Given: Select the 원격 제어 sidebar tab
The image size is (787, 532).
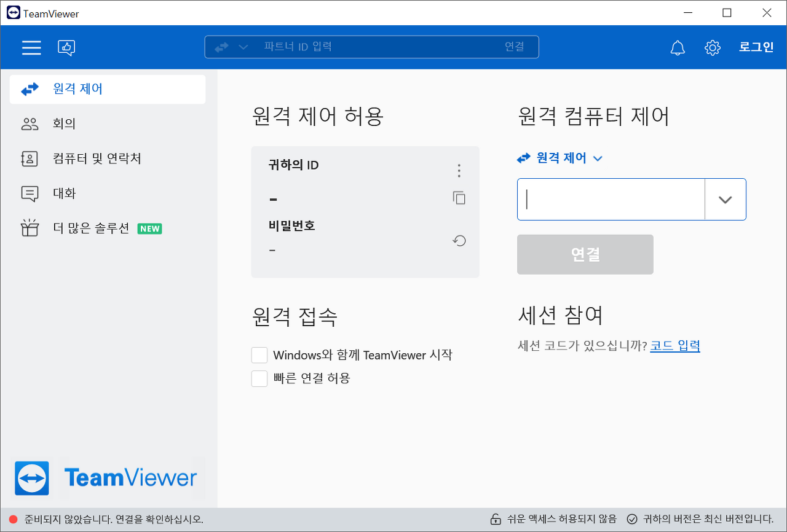Looking at the screenshot, I should pyautogui.click(x=108, y=89).
